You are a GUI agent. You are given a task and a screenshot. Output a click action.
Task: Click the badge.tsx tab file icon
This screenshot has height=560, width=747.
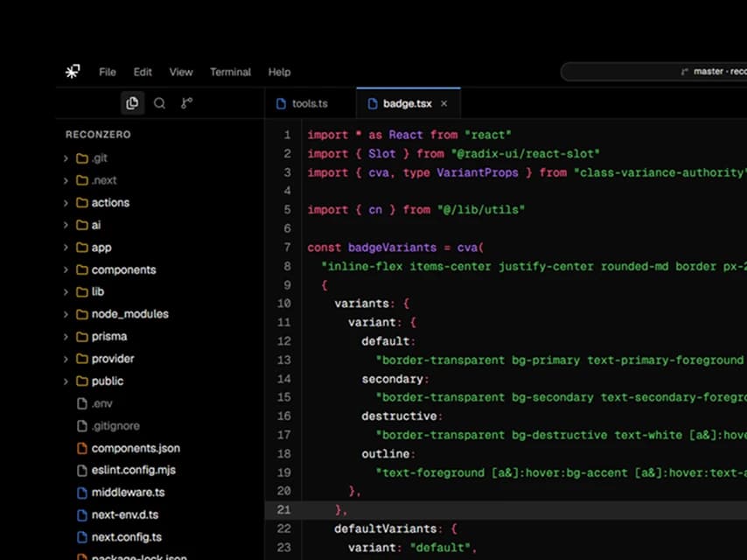[373, 103]
